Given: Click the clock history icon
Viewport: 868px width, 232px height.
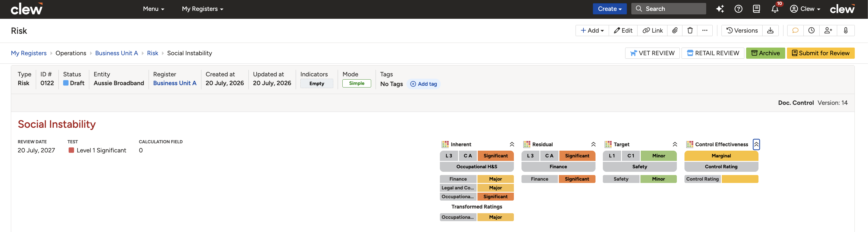Looking at the screenshot, I should (811, 30).
